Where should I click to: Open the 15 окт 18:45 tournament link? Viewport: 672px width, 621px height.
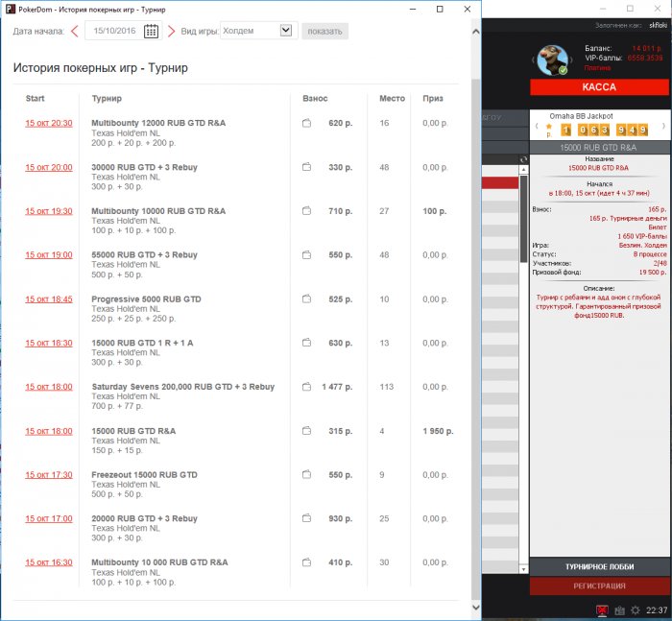coord(48,299)
